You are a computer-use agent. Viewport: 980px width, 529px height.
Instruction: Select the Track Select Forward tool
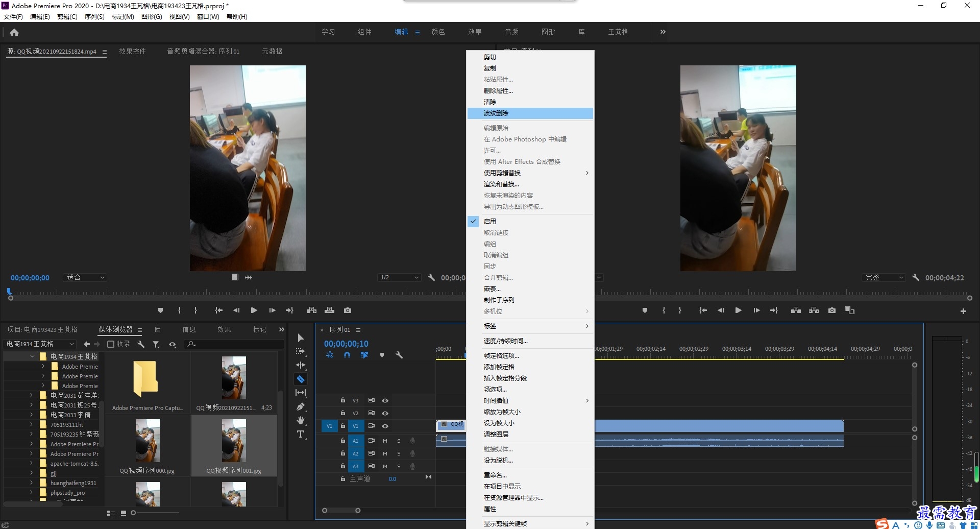[301, 351]
